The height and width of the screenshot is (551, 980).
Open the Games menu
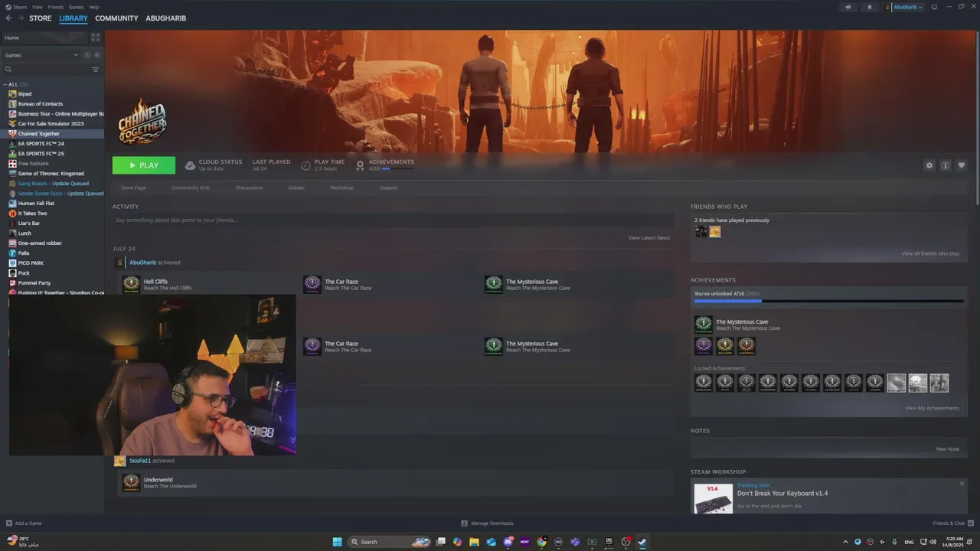tap(76, 7)
